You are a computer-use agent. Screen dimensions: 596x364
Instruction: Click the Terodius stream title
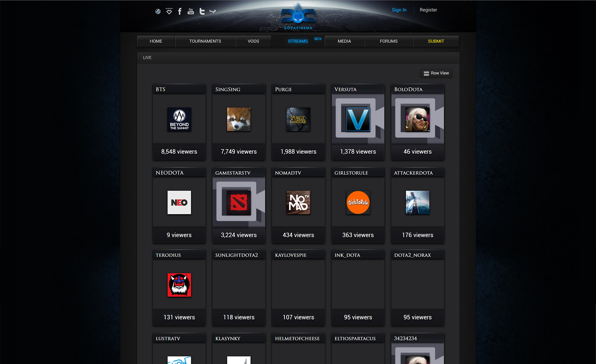[x=168, y=255]
